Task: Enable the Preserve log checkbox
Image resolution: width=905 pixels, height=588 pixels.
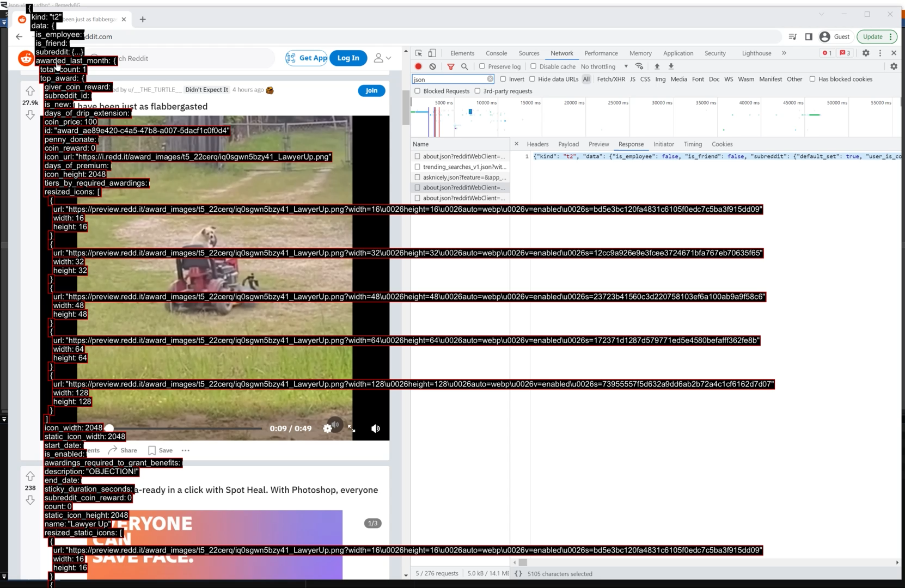Action: point(482,66)
